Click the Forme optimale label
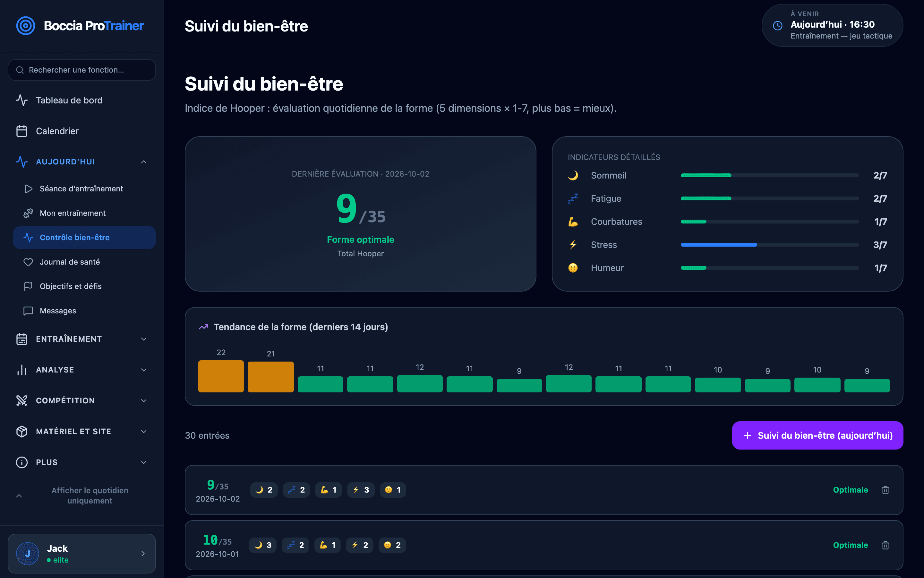Image resolution: width=924 pixels, height=578 pixels. pyautogui.click(x=360, y=240)
